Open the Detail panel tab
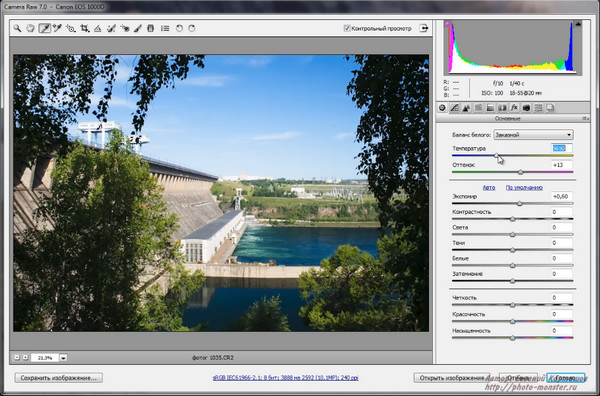This screenshot has height=396, width=600. (466, 108)
